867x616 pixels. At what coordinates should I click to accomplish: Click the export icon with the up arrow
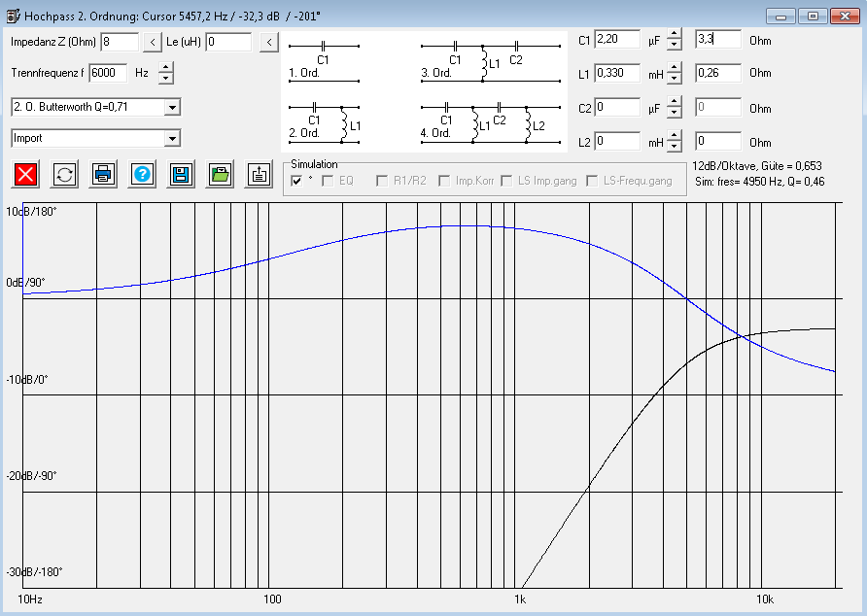pyautogui.click(x=259, y=174)
